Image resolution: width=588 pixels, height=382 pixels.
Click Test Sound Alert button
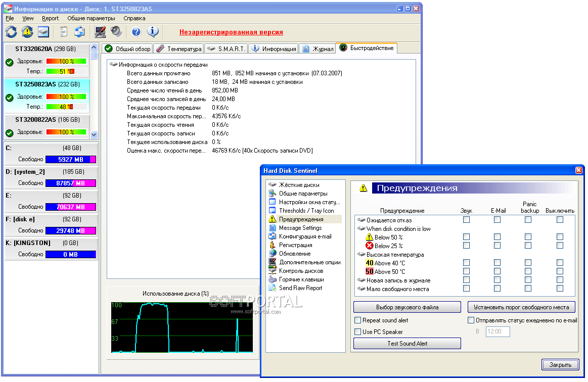pyautogui.click(x=407, y=344)
